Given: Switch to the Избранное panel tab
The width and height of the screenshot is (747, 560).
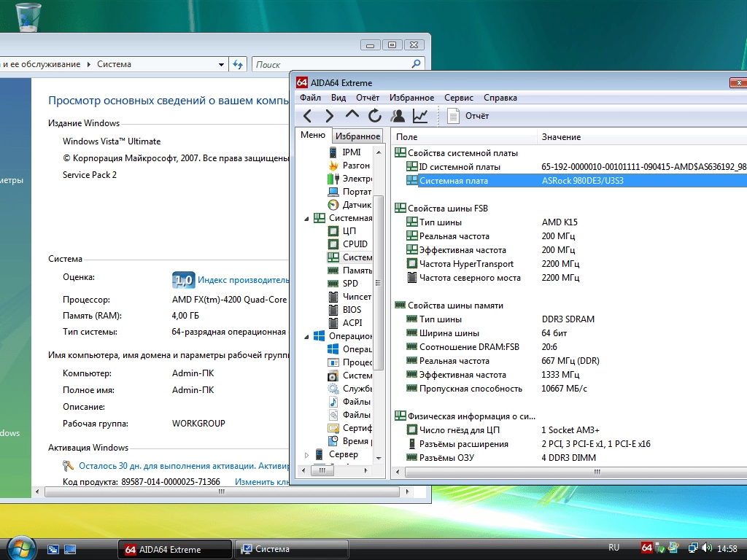Looking at the screenshot, I should coord(357,136).
